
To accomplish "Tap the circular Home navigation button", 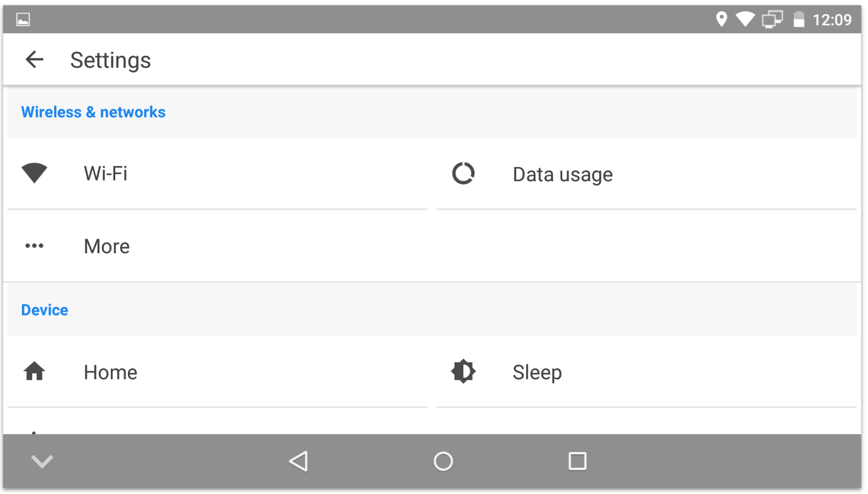I will [443, 461].
